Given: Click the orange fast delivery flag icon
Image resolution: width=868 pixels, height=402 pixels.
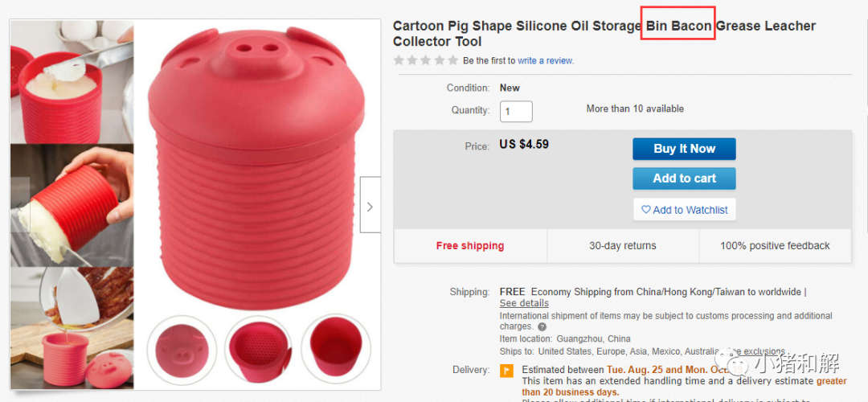Looking at the screenshot, I should (506, 371).
